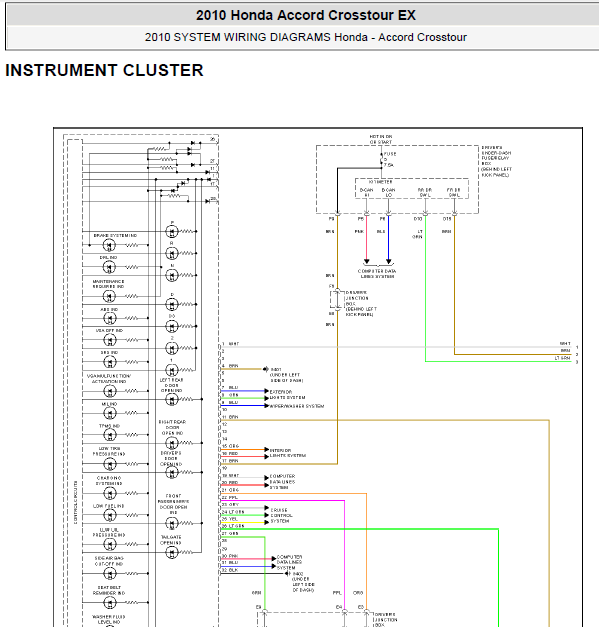Click the "30 PNK" connector pin label
Image resolution: width=599 pixels, height=627 pixels.
230,556
